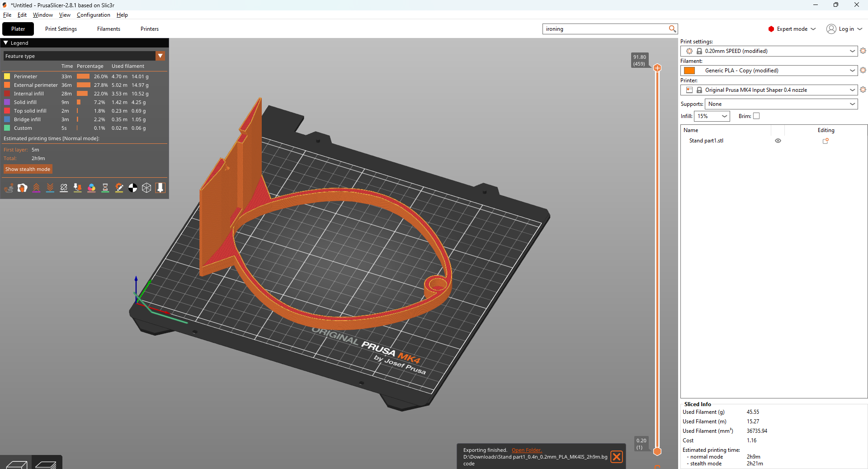The image size is (868, 469).
Task: Click the user account Log in icon
Action: tap(831, 29)
